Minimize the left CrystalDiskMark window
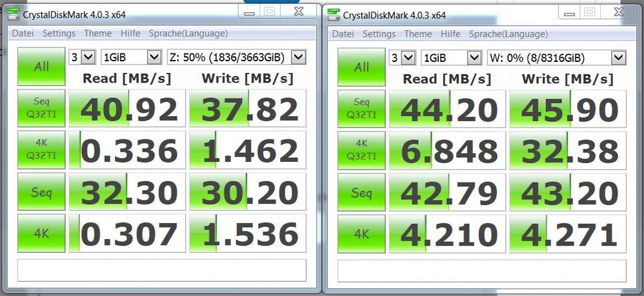 249,12
